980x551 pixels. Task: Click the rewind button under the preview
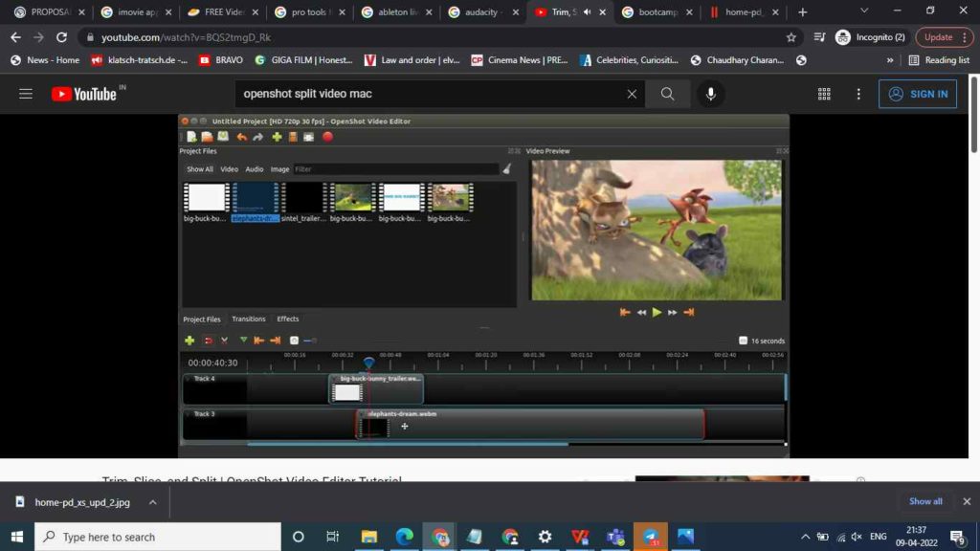pyautogui.click(x=641, y=313)
